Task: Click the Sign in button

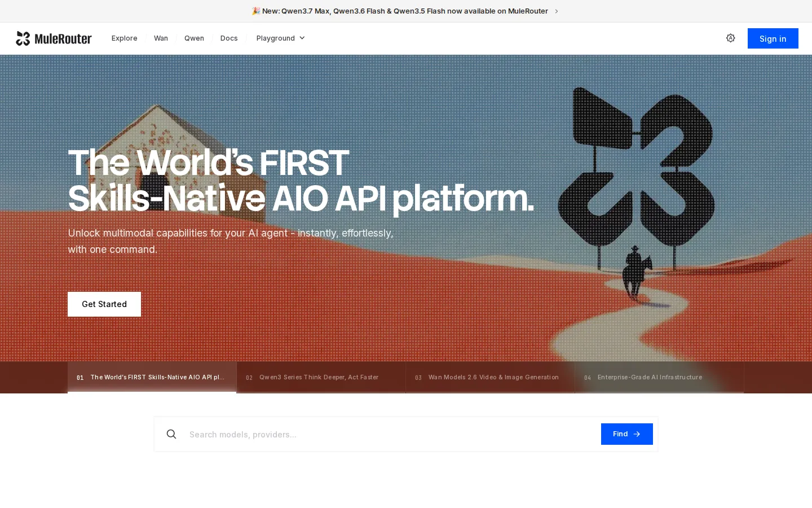Action: [773, 38]
